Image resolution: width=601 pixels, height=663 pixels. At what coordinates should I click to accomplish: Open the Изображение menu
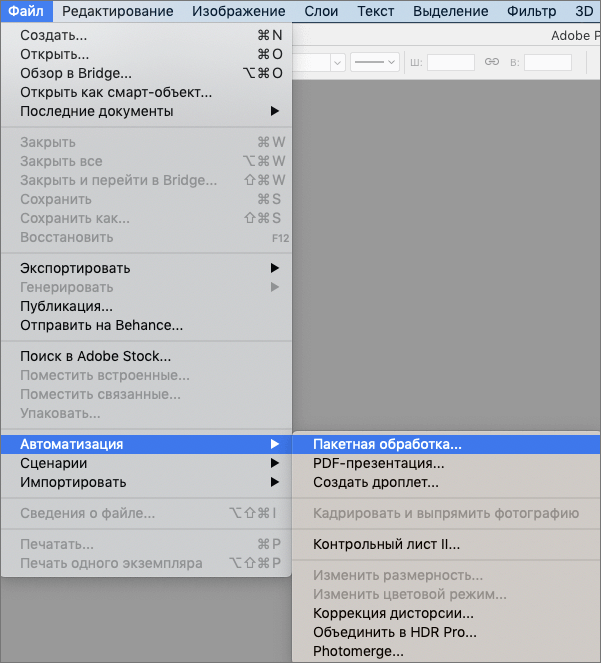(239, 11)
